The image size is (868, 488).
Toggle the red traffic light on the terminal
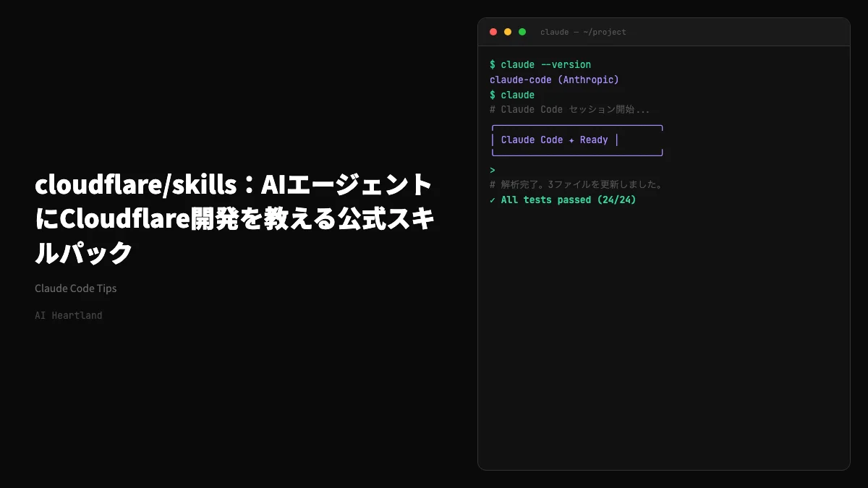[493, 32]
